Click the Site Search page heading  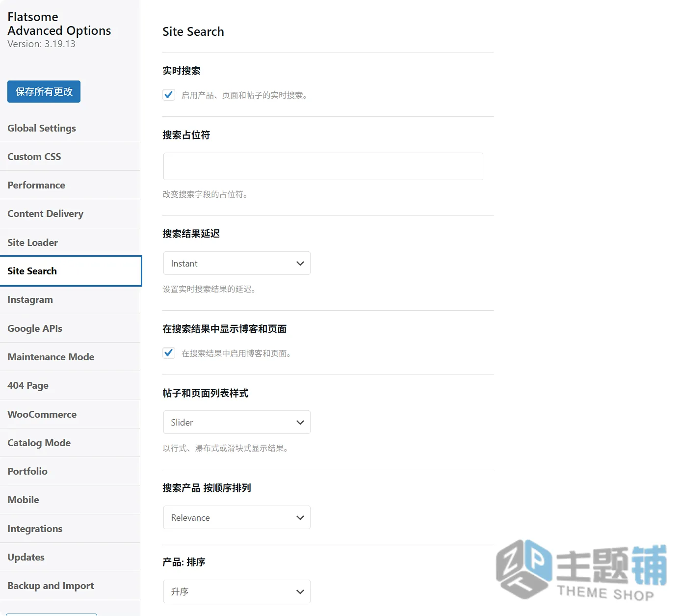[193, 32]
